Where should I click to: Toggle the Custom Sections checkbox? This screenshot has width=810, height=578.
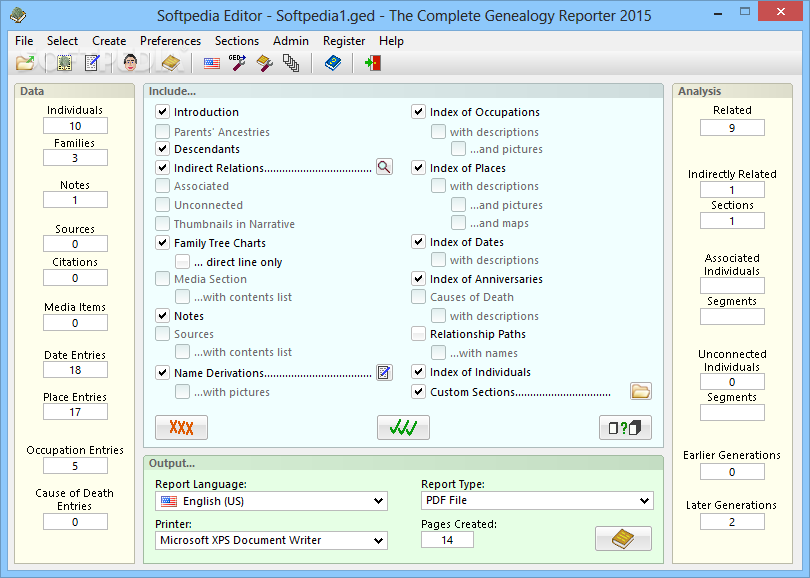[x=418, y=392]
